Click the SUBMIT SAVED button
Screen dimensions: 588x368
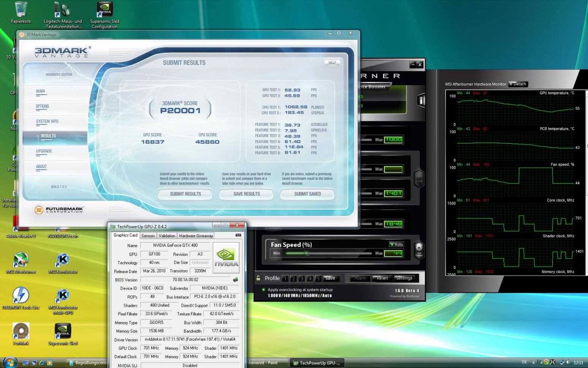coord(307,194)
